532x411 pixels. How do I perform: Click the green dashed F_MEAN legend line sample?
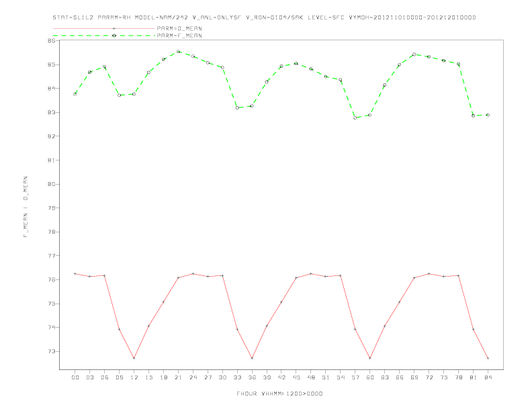(104, 36)
